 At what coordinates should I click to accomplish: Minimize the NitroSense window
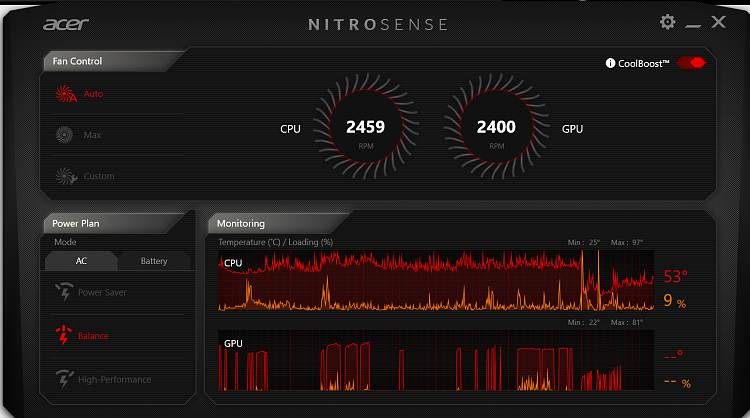(694, 23)
